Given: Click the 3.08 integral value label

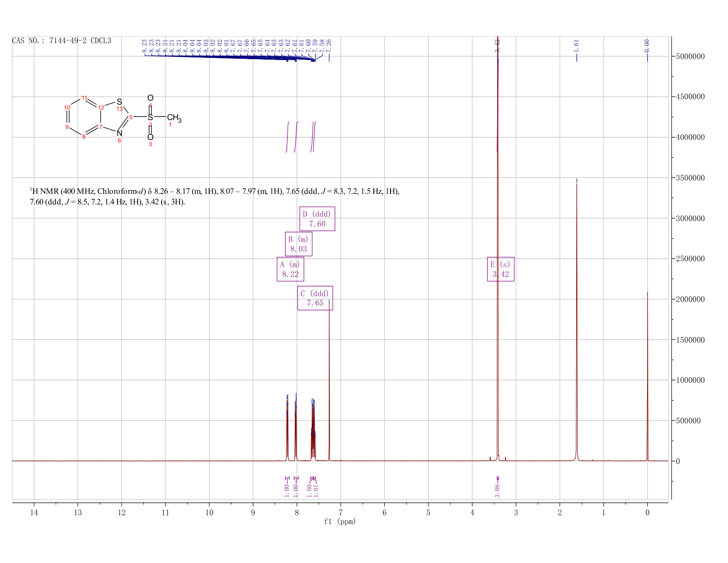Looking at the screenshot, I should (x=497, y=491).
